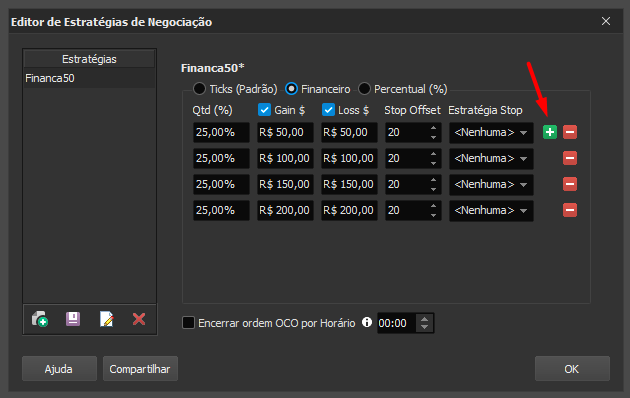
Task: Click the Qtd 25,00% field in R$ 200,00 row
Action: 221,210
